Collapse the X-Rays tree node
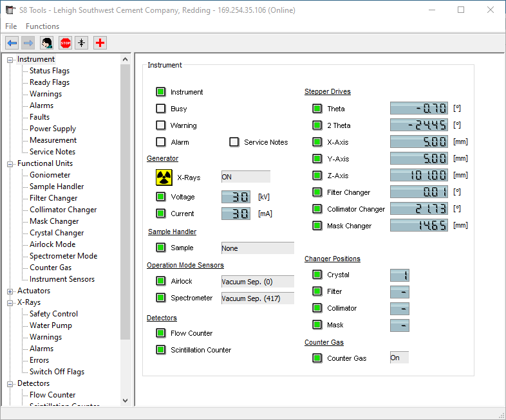Viewport: 506px width, 420px height. pyautogui.click(x=10, y=303)
